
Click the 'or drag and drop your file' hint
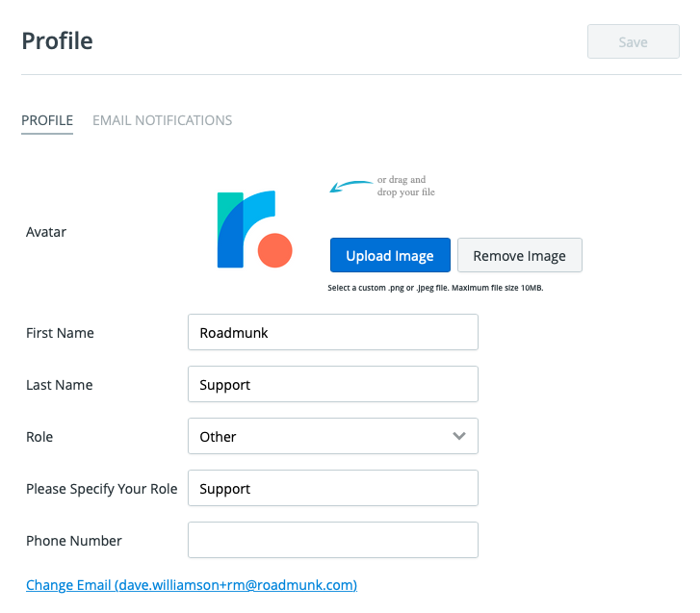pyautogui.click(x=405, y=186)
